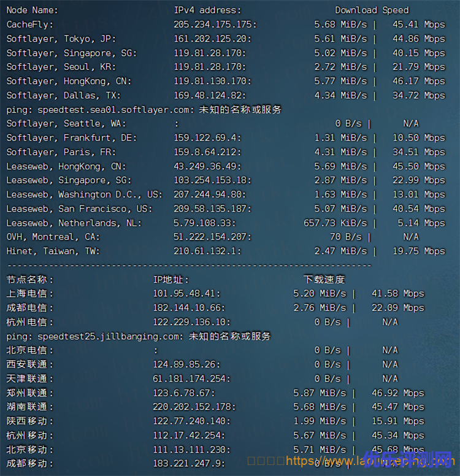Select the 湖南联通 IP 220.202.152.178
The image size is (460, 476).
(x=192, y=407)
